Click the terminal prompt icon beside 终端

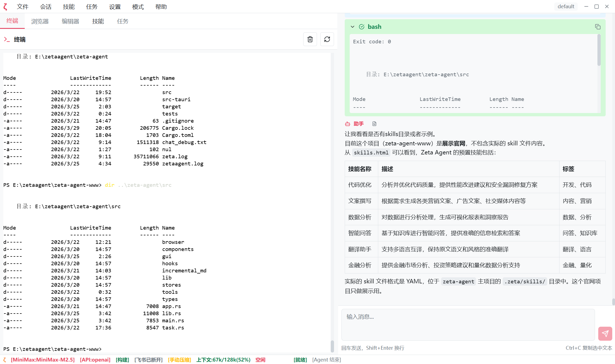7,39
